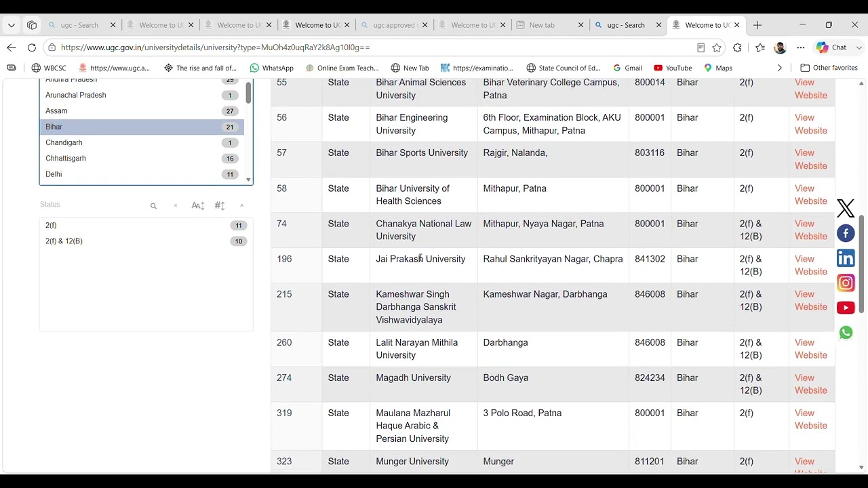The height and width of the screenshot is (488, 868).
Task: Open the profile avatar in the toolbar
Action: pyautogui.click(x=780, y=47)
